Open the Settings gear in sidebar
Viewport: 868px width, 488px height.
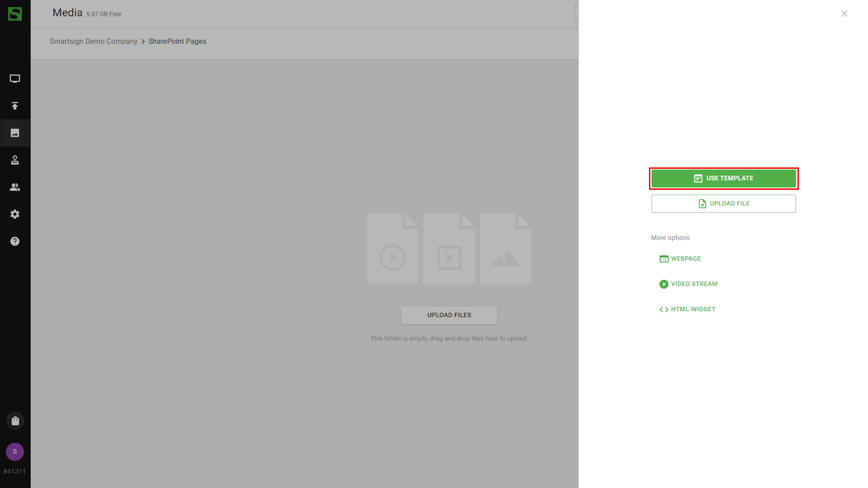(15, 214)
